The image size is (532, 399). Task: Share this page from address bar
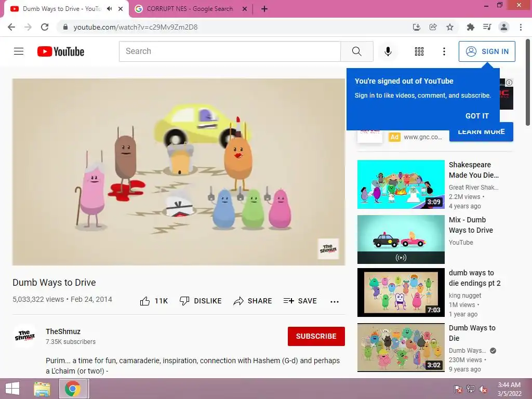pyautogui.click(x=433, y=27)
